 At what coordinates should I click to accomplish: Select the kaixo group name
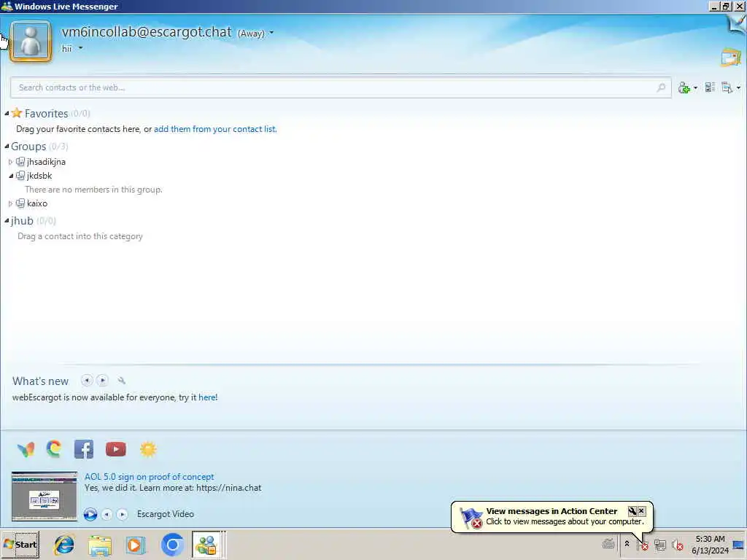[37, 203]
